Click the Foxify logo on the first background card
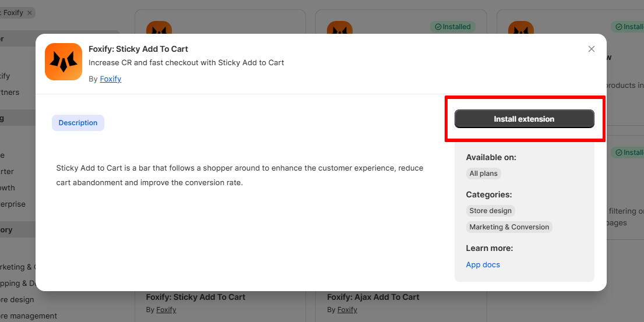Image resolution: width=644 pixels, height=322 pixels. tap(159, 27)
